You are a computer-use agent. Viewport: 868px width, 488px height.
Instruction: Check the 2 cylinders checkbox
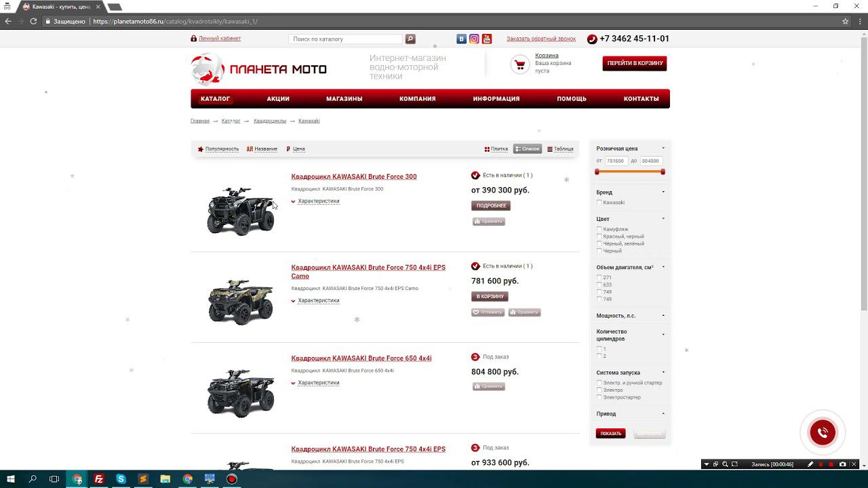[x=599, y=356]
